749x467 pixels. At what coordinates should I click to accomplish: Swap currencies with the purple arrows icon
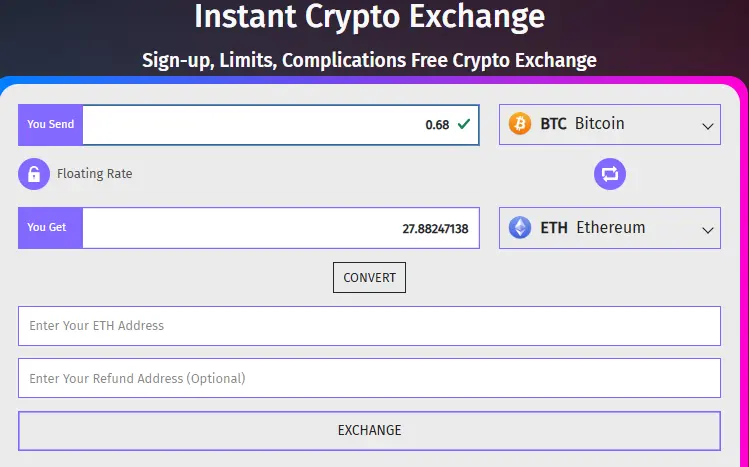point(610,174)
